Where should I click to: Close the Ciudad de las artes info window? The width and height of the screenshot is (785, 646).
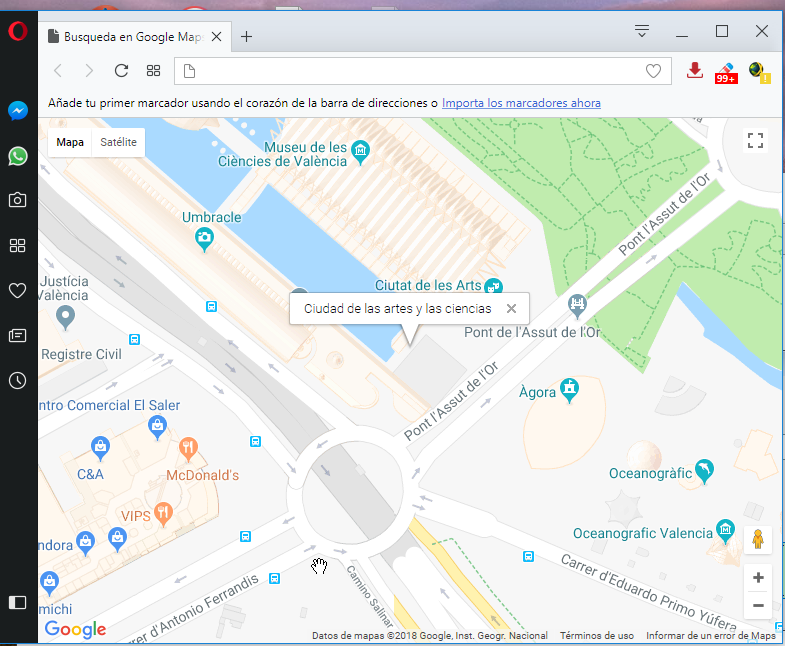[x=511, y=308]
